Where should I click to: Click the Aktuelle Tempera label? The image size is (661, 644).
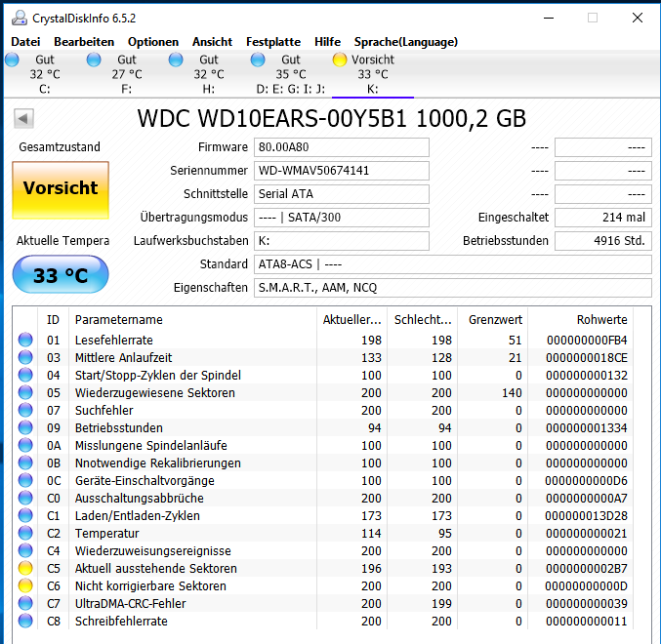click(62, 240)
